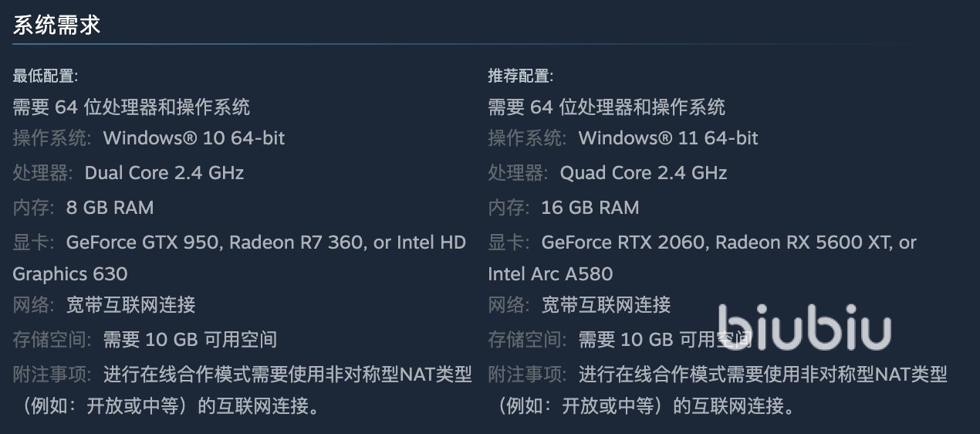Click the Quad Core 2.4 GHz processor text
Viewport: 980px width, 434px height.
pos(644,173)
